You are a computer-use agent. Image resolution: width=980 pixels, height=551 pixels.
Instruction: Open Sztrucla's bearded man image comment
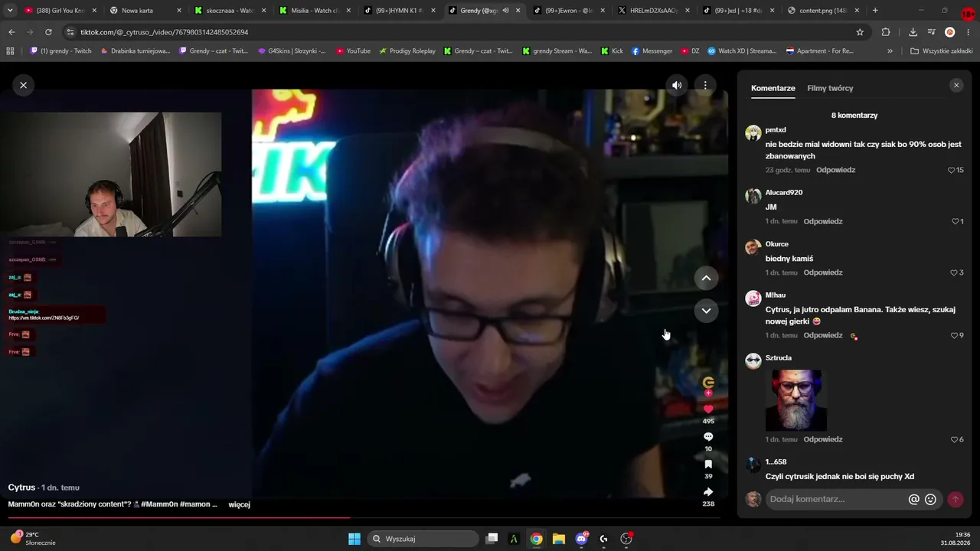tap(796, 400)
